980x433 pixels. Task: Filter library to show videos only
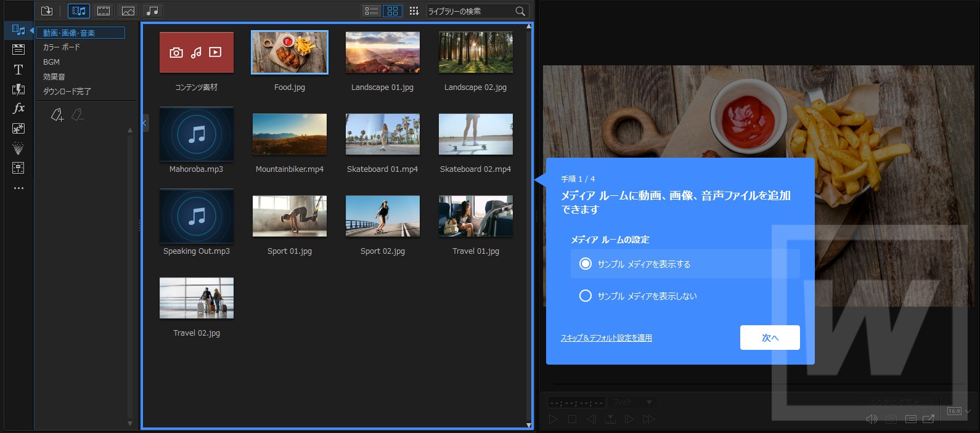104,10
